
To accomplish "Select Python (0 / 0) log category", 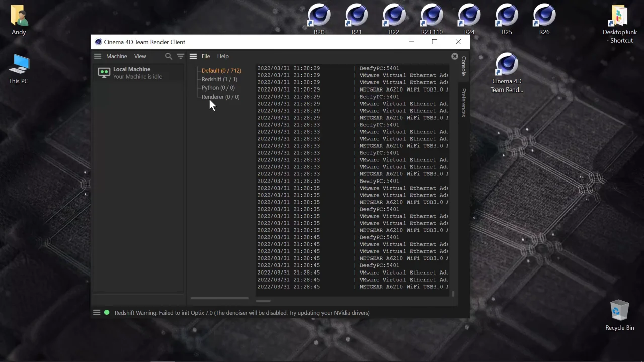I will click(218, 88).
